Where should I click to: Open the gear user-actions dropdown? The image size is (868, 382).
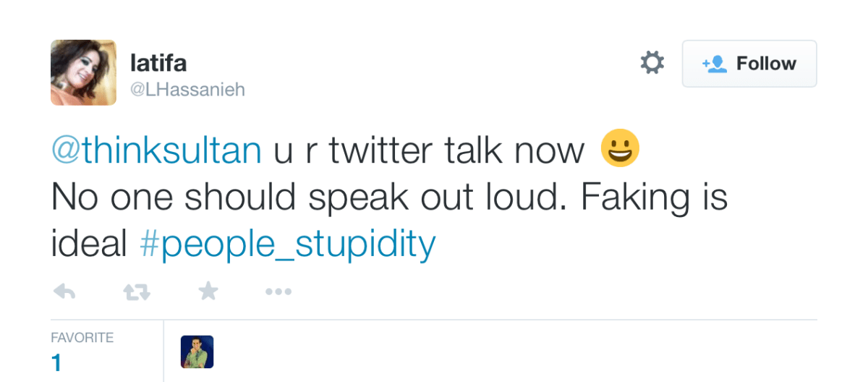(652, 63)
